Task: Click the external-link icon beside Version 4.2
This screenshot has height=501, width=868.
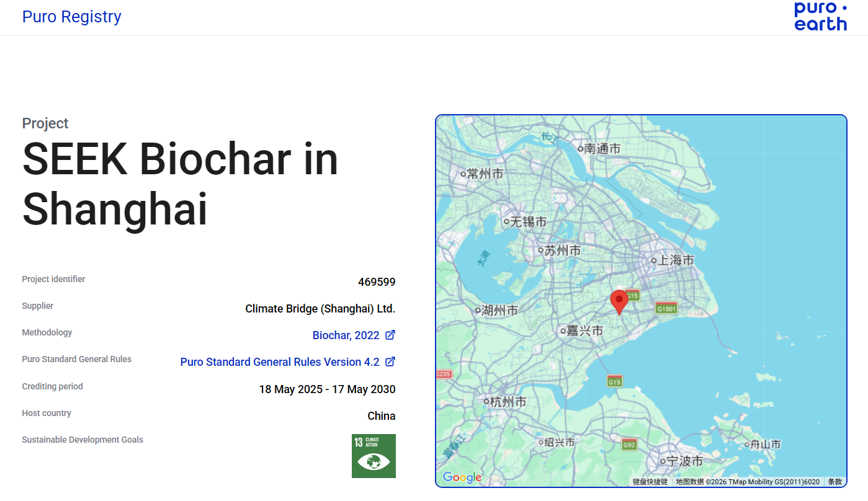Action: pos(391,361)
